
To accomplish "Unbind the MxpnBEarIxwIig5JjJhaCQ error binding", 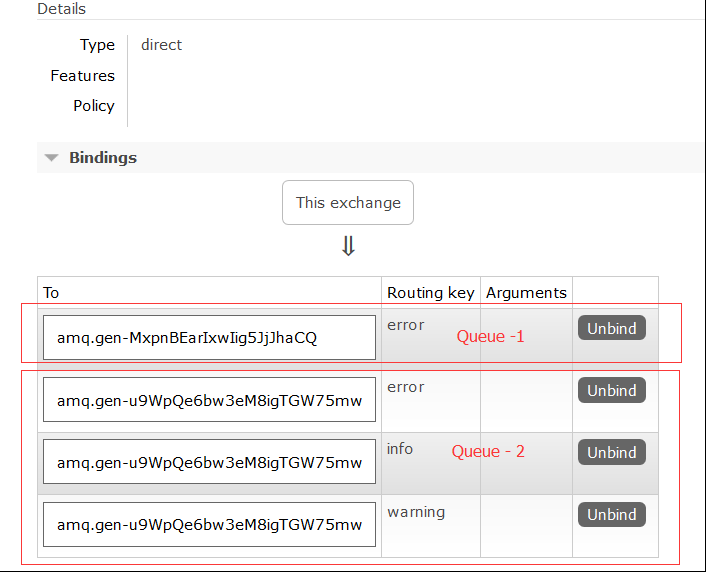I will click(x=612, y=328).
